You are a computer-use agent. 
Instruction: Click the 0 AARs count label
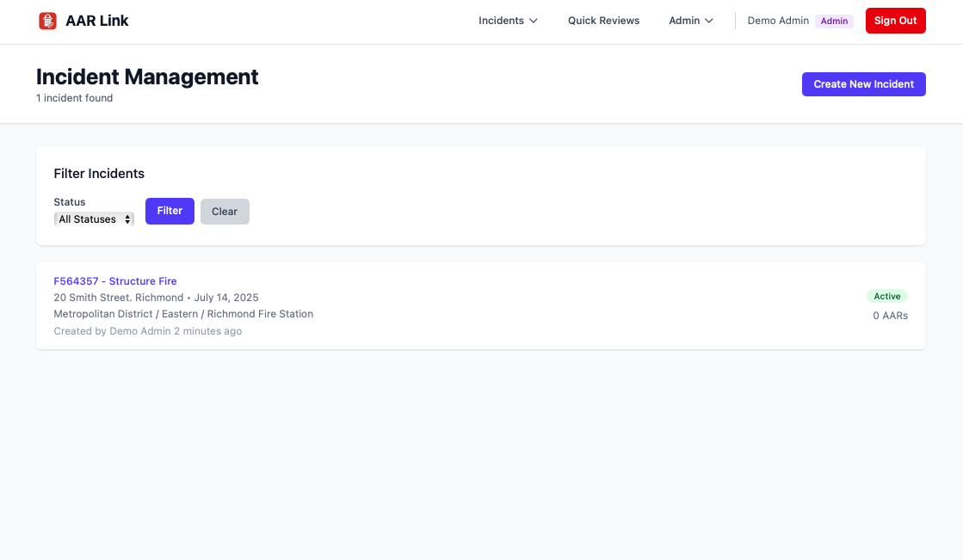[x=890, y=315]
